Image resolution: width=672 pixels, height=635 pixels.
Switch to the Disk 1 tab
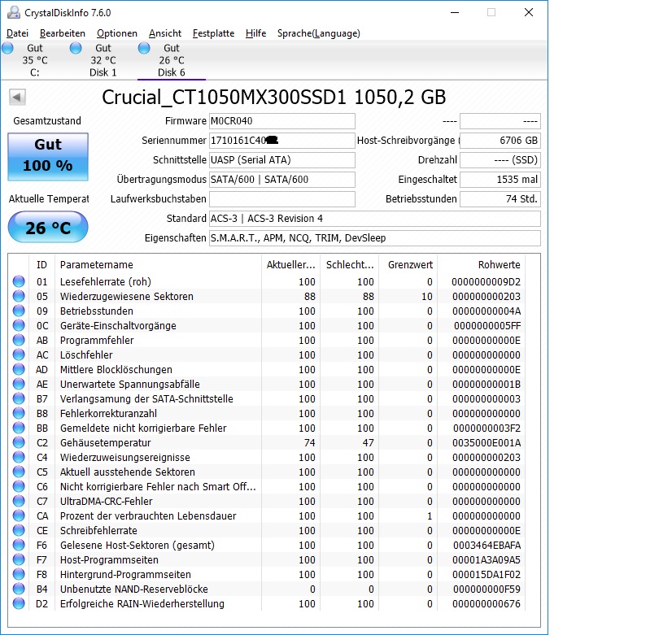coord(103,60)
